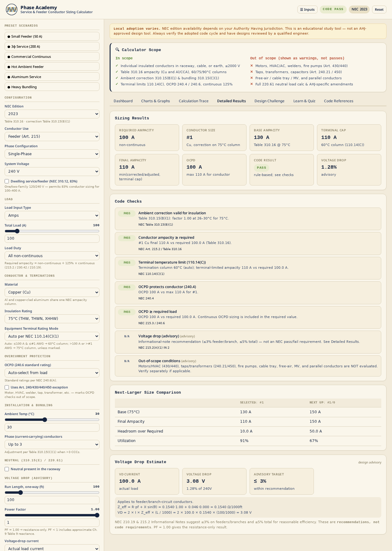Viewport: 392px width, 551px height.
Task: Open the Conductor Use dropdown
Action: pyautogui.click(x=52, y=137)
